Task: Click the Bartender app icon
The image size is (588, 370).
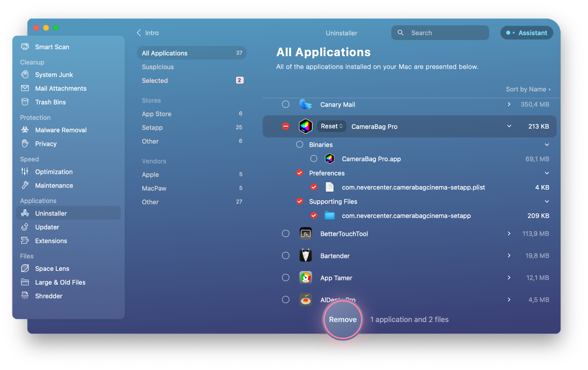Action: tap(305, 256)
